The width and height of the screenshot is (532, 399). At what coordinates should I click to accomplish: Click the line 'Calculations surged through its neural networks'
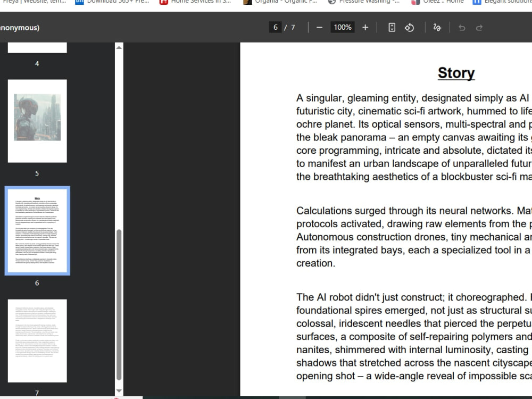414,211
